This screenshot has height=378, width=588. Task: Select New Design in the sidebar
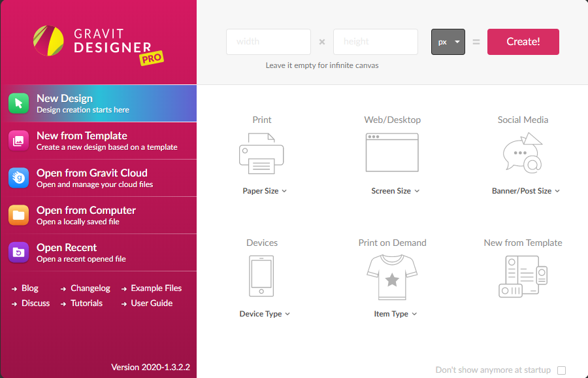coord(98,103)
